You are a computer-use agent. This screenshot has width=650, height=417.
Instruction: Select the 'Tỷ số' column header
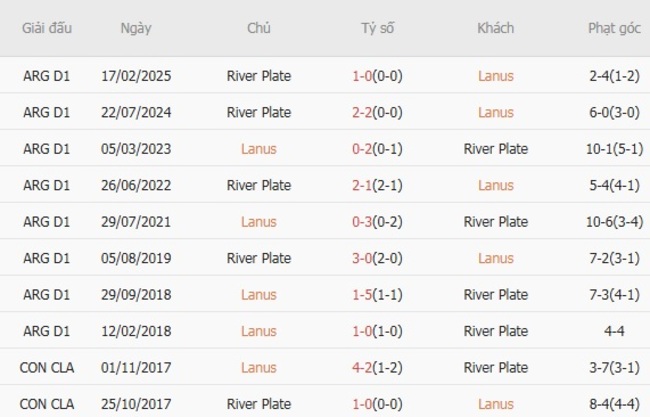377,28
